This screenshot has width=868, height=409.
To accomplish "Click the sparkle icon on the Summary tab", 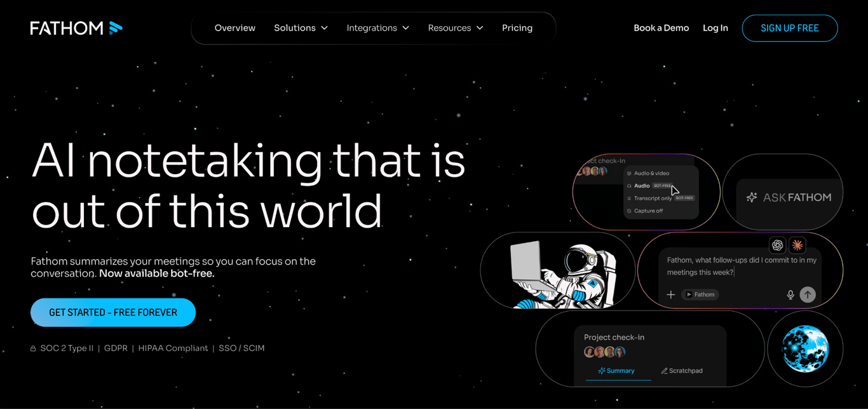I will 601,371.
